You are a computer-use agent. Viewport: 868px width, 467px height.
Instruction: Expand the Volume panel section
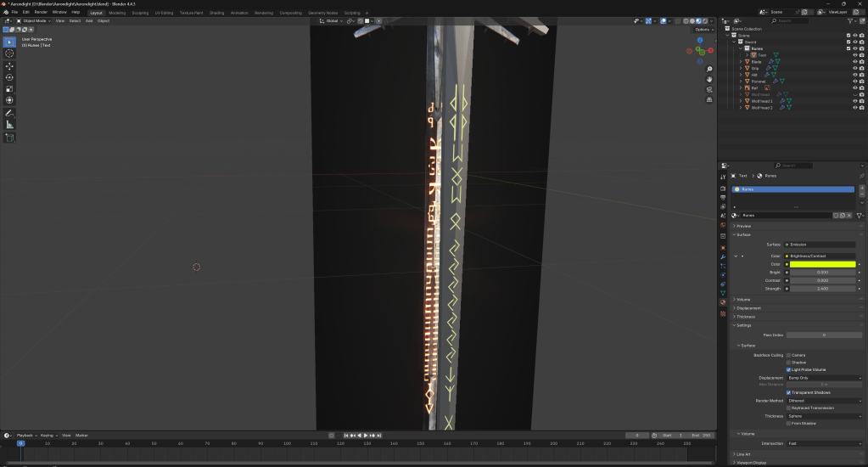[743, 299]
